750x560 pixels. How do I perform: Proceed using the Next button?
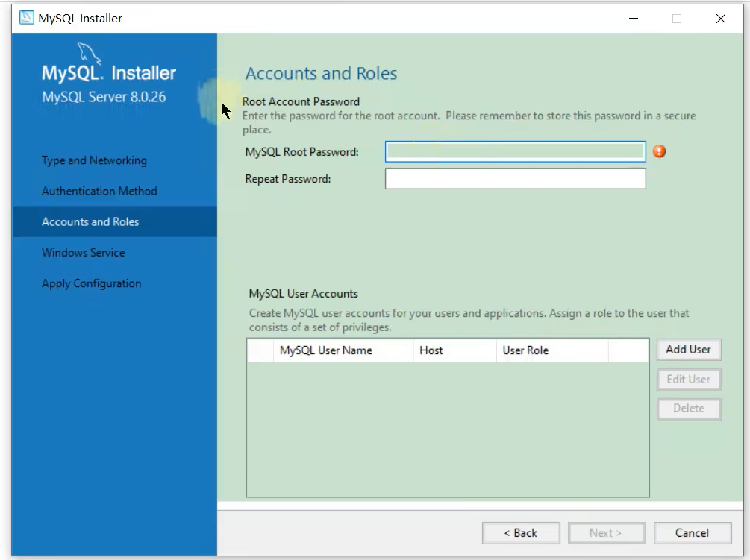[x=605, y=532]
